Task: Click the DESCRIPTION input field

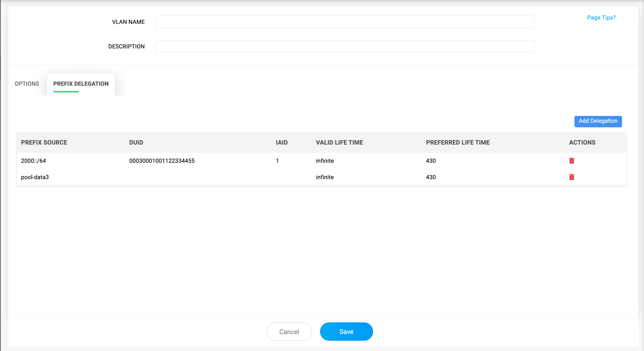Action: (345, 46)
